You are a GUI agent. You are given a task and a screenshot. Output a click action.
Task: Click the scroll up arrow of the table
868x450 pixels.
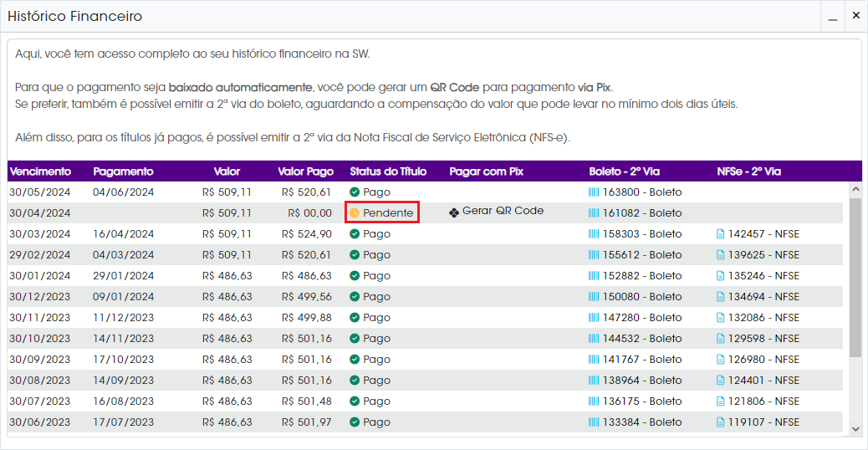(x=855, y=189)
